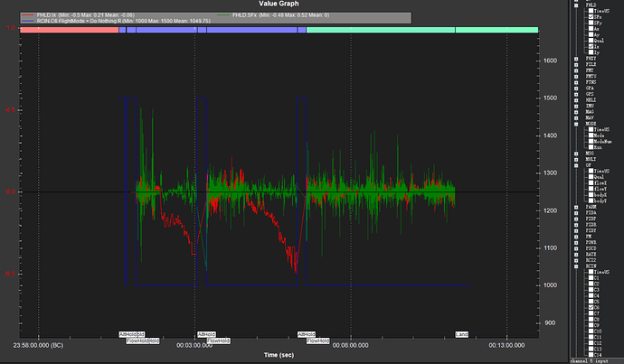624x364 pixels.
Task: Select the PIDA tree item label
Action: 591,213
